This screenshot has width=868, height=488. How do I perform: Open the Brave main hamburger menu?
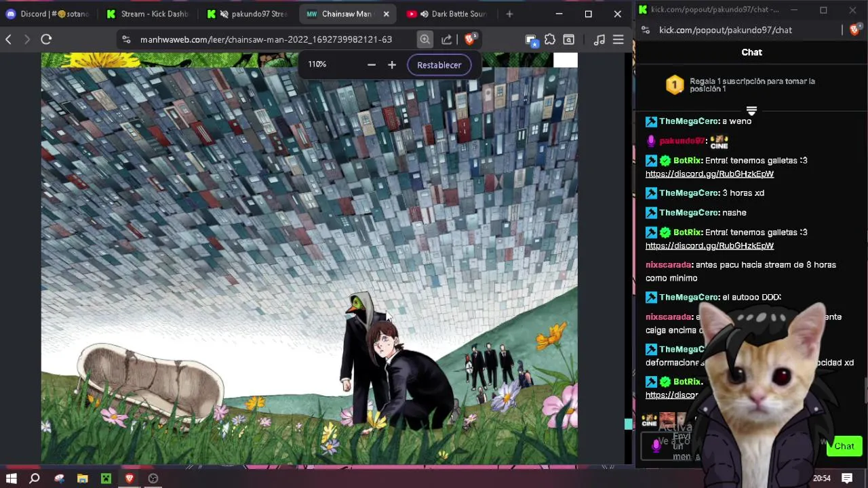pyautogui.click(x=618, y=39)
